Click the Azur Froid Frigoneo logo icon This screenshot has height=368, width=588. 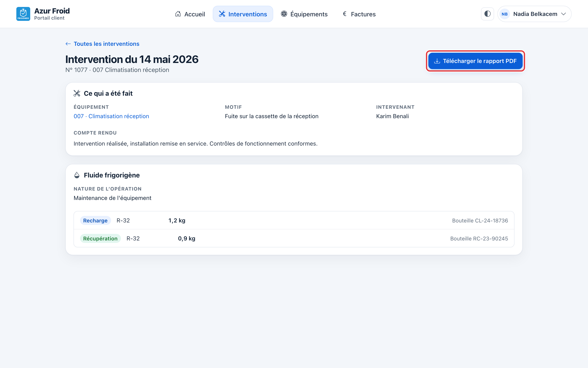[x=23, y=14]
